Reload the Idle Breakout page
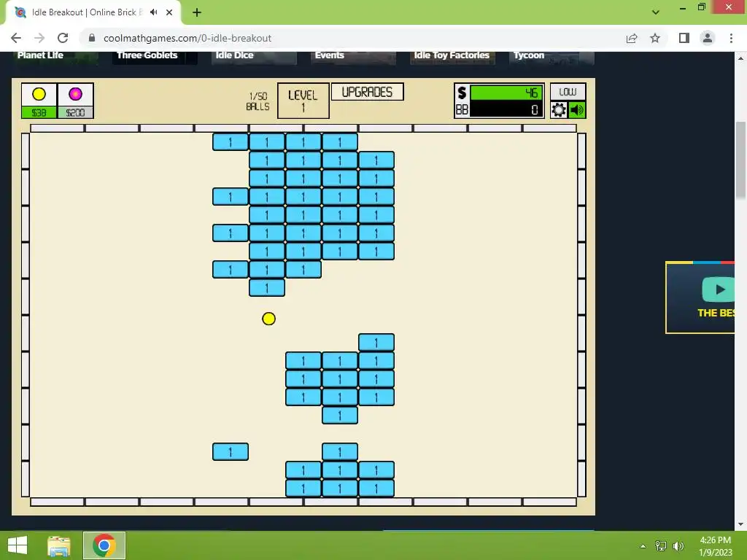Image resolution: width=747 pixels, height=560 pixels. pos(63,38)
